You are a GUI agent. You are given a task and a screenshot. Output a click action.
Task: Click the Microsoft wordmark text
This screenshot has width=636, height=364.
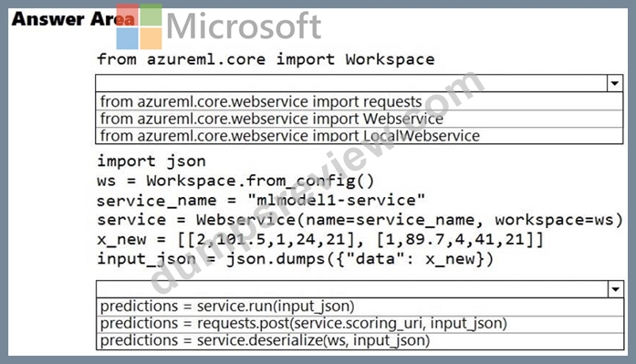tap(244, 26)
